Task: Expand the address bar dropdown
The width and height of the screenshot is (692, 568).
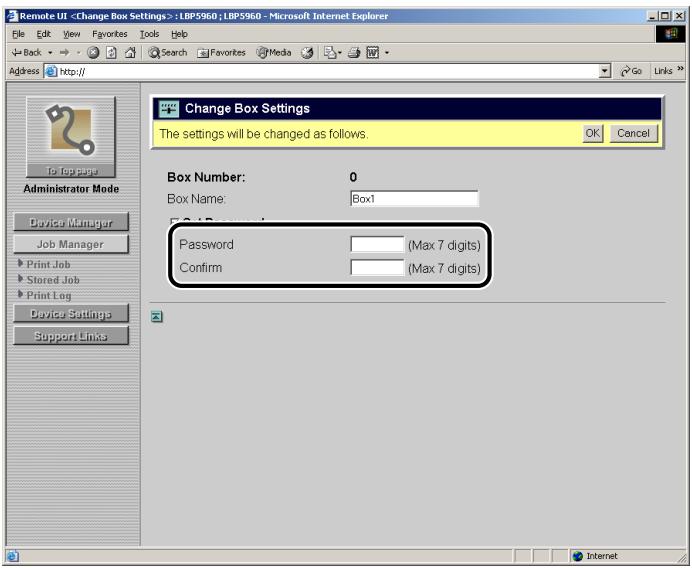Action: (x=605, y=71)
